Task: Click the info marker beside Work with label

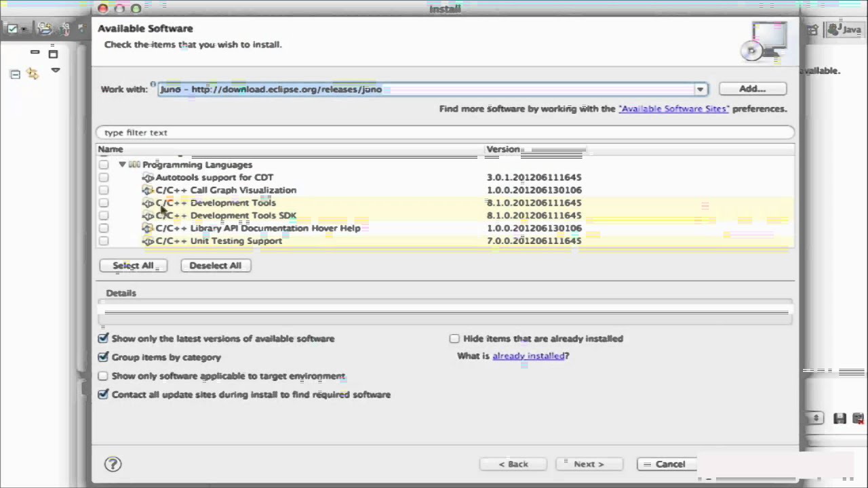Action: tap(153, 85)
